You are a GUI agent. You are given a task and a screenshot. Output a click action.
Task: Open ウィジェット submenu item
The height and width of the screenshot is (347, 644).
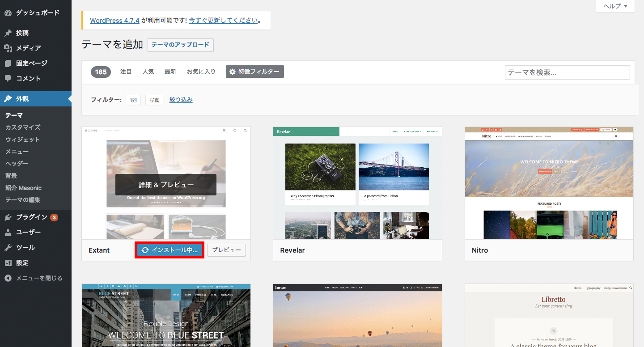pos(22,140)
